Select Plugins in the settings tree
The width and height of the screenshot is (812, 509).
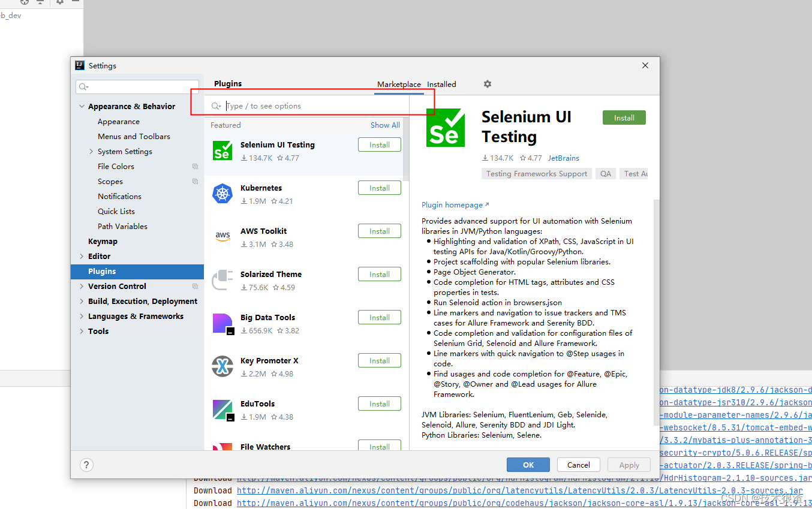137,272
